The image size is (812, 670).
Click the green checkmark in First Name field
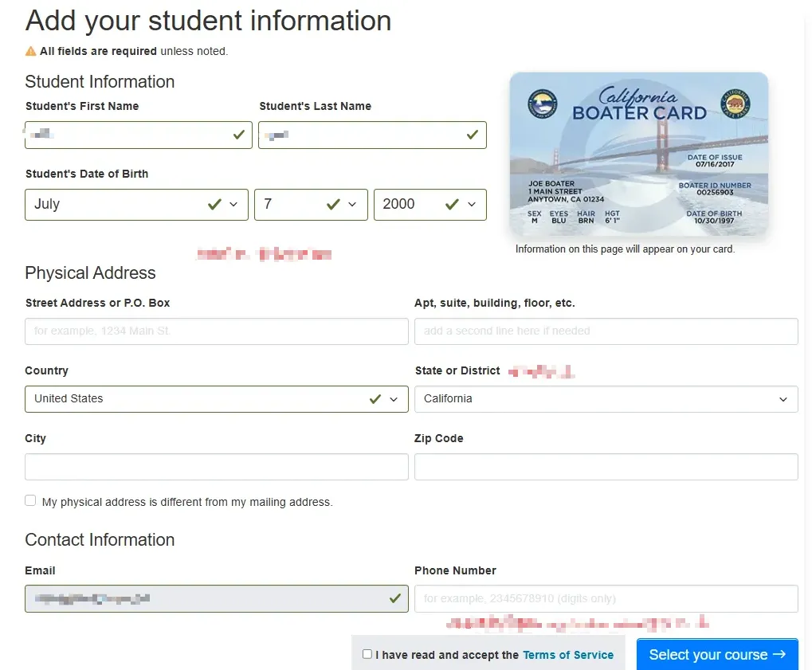pyautogui.click(x=239, y=135)
